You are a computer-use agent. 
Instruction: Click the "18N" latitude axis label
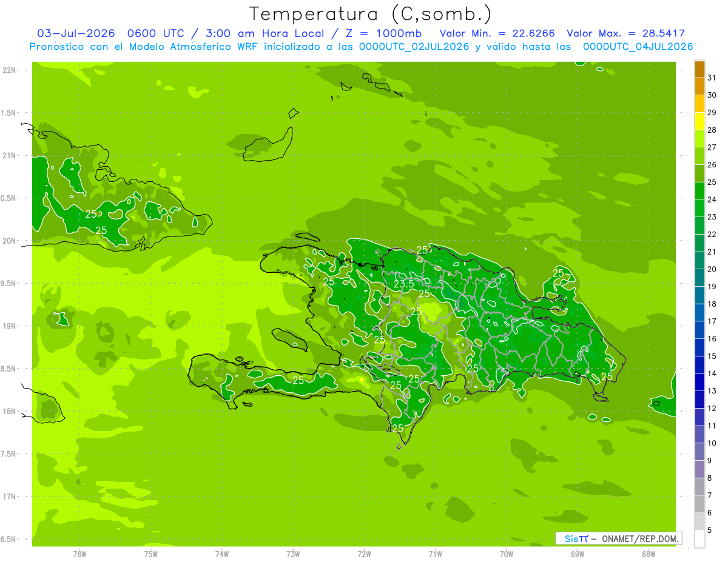10,412
